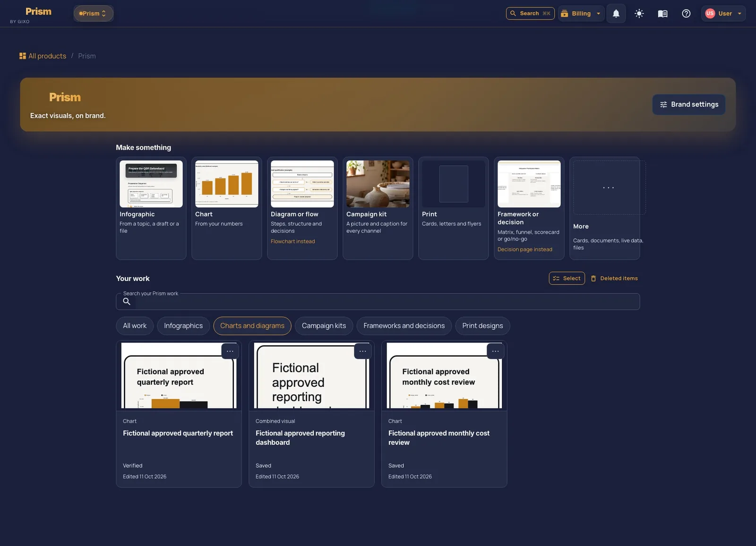Select Charts and diagrams filter
The width and height of the screenshot is (756, 546).
click(252, 326)
